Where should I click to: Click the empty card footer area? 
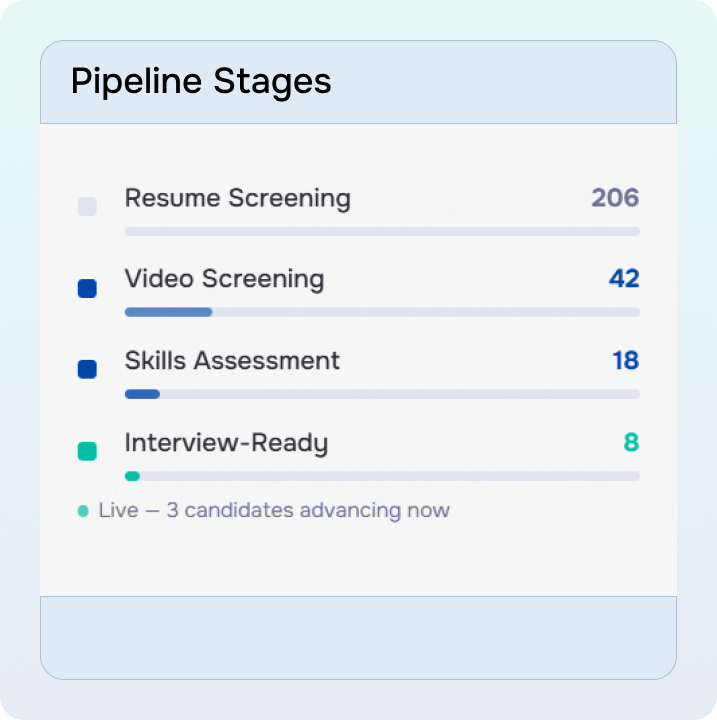click(358, 637)
